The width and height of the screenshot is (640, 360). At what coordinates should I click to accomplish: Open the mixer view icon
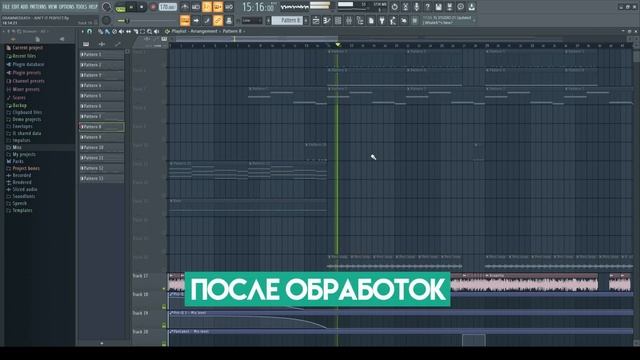click(x=349, y=20)
